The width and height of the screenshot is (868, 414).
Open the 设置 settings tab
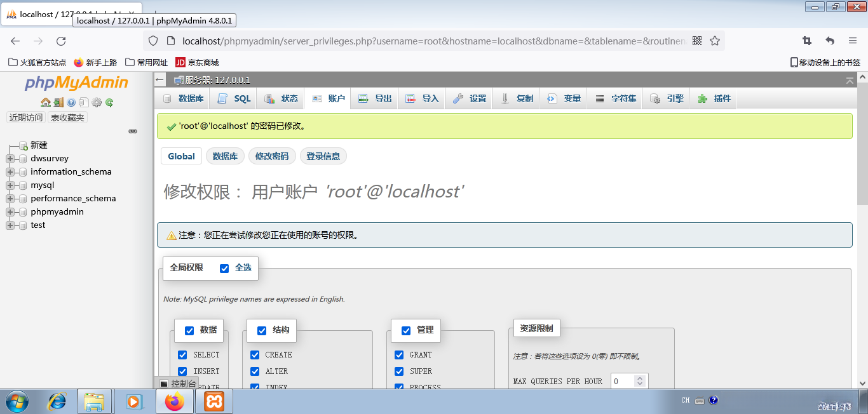click(470, 98)
